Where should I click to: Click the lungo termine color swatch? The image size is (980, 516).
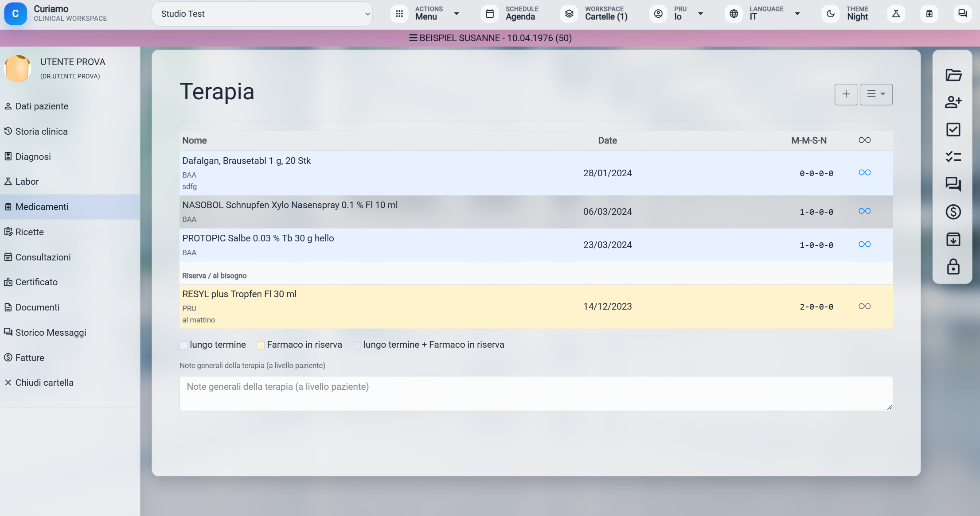pyautogui.click(x=184, y=345)
